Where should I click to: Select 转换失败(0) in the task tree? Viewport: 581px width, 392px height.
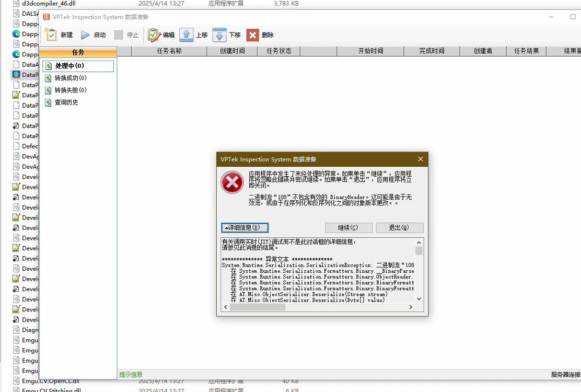(66, 90)
